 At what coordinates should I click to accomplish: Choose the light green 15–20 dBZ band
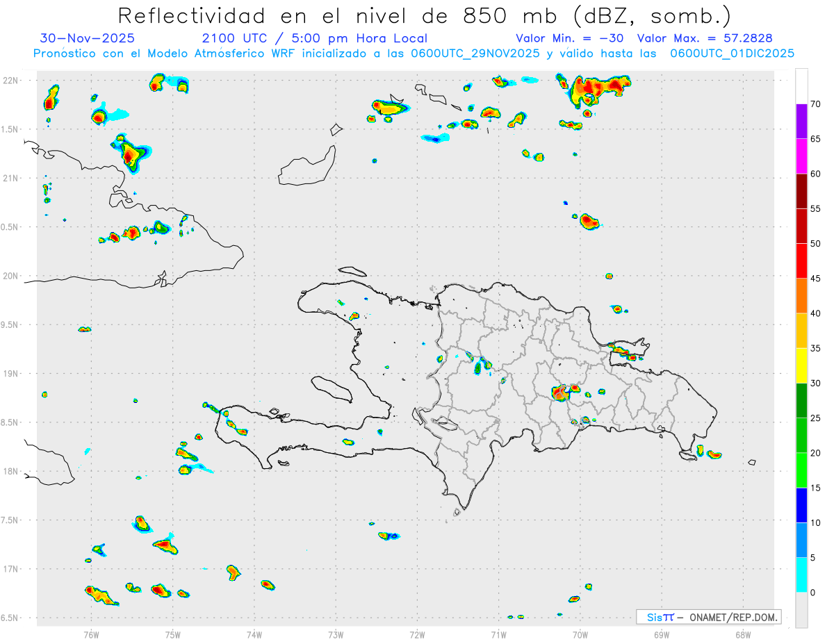[x=801, y=470]
